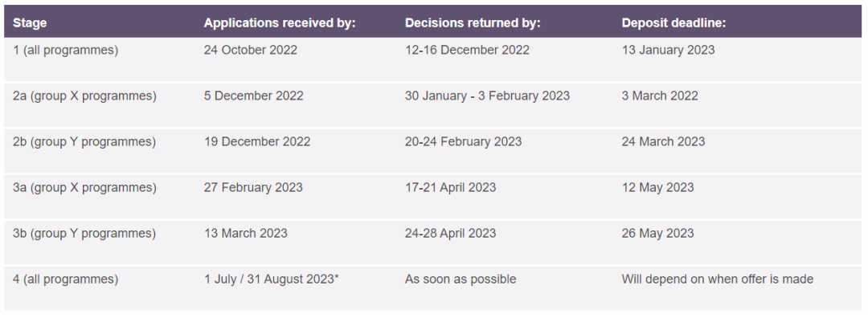Select the 2b (group Y programmes) cell
This screenshot has height=318, width=868.
coord(84,142)
